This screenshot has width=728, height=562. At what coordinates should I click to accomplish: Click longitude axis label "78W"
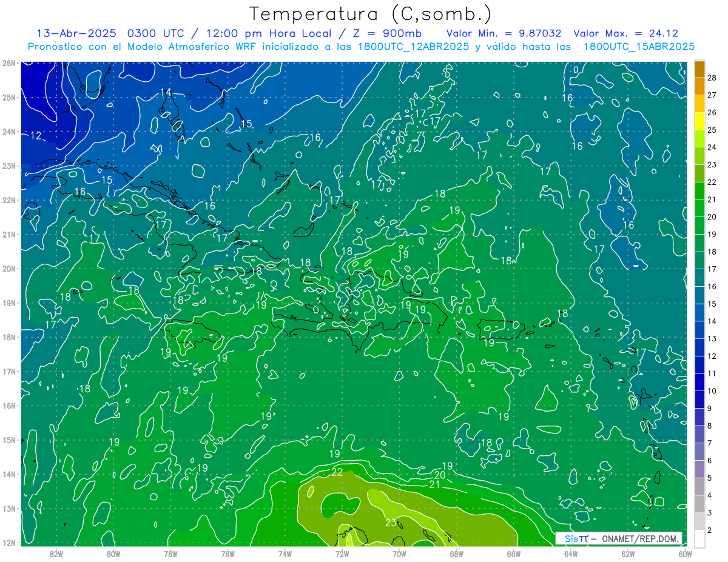pos(170,553)
